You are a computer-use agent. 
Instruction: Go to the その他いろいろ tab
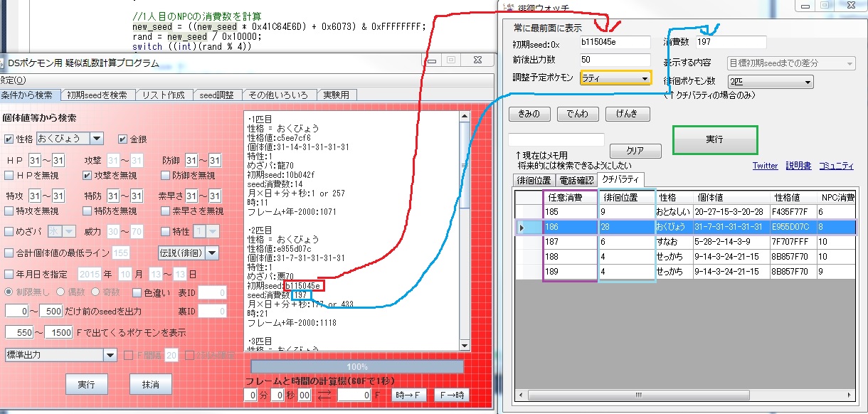[280, 95]
